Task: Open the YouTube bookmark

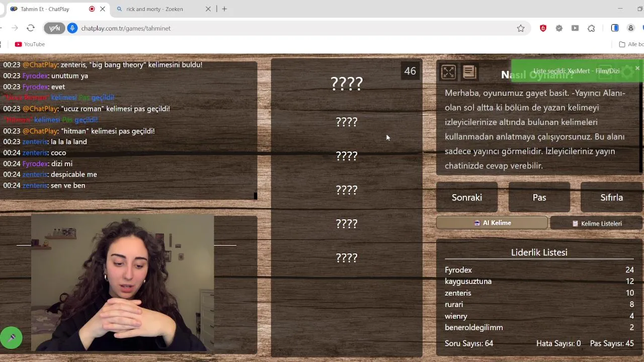Action: [30, 44]
